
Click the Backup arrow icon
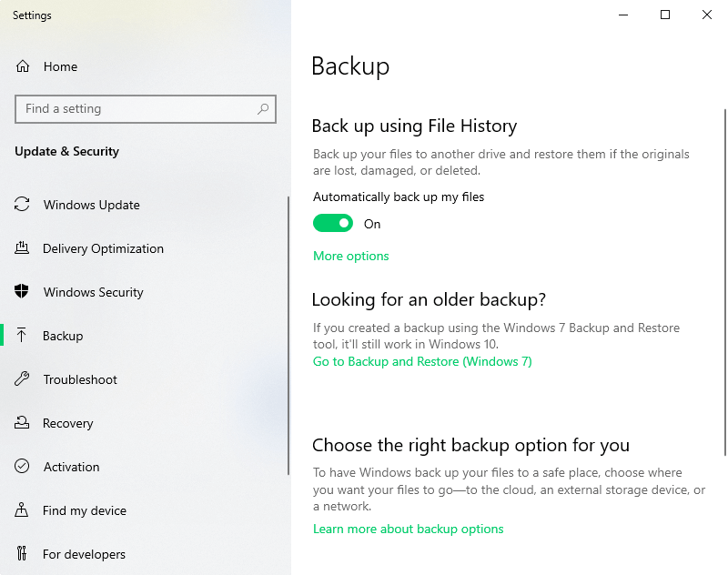[x=23, y=336]
